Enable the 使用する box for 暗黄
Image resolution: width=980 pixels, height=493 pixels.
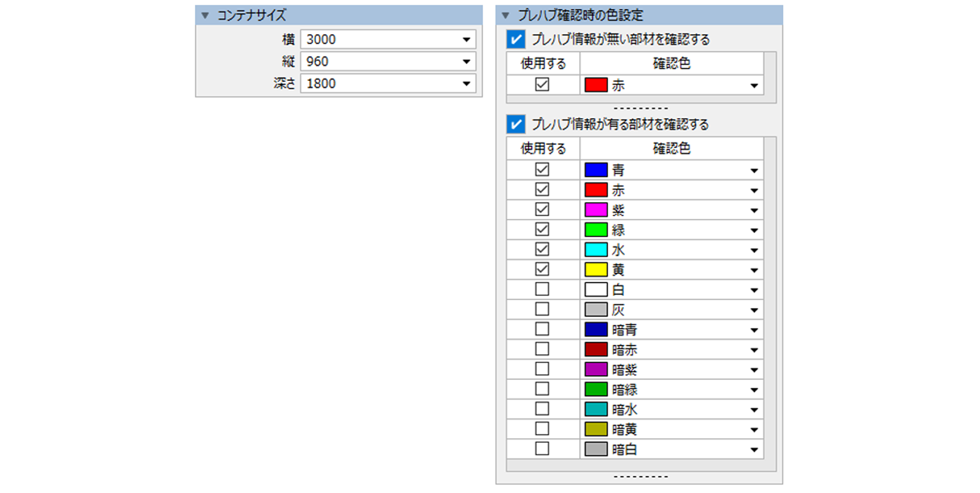point(542,429)
